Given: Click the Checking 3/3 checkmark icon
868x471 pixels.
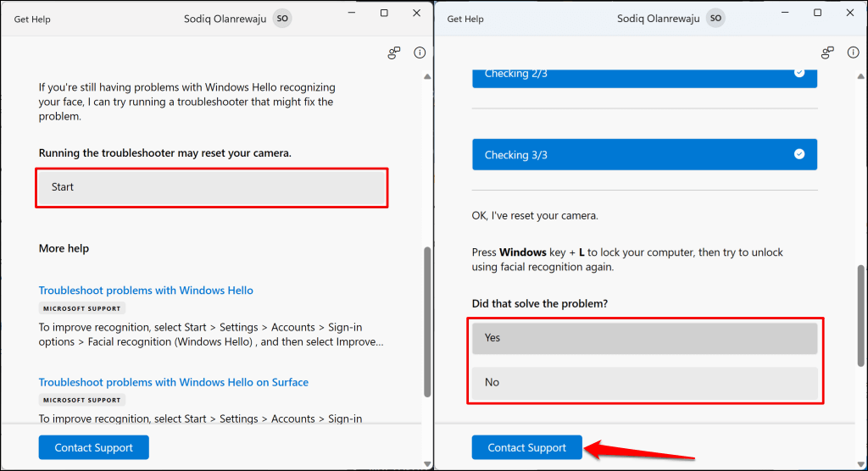Looking at the screenshot, I should [x=798, y=154].
